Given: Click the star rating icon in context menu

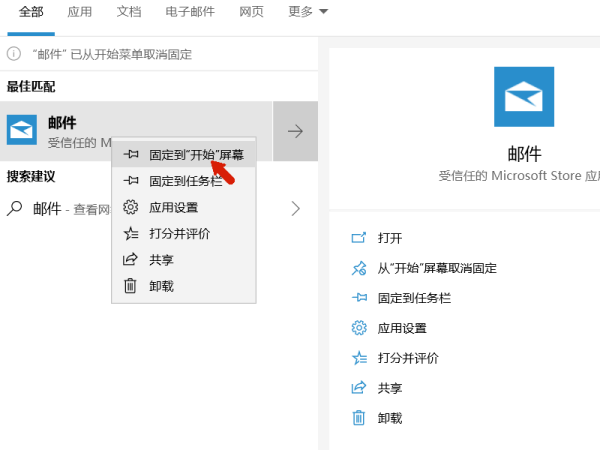Looking at the screenshot, I should 130,233.
